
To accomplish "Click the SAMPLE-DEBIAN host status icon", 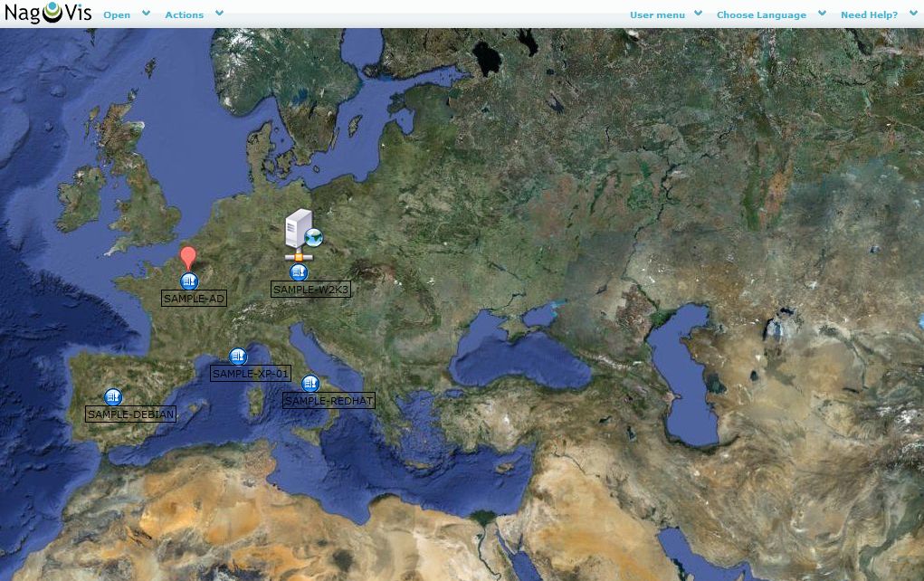I will coord(113,397).
